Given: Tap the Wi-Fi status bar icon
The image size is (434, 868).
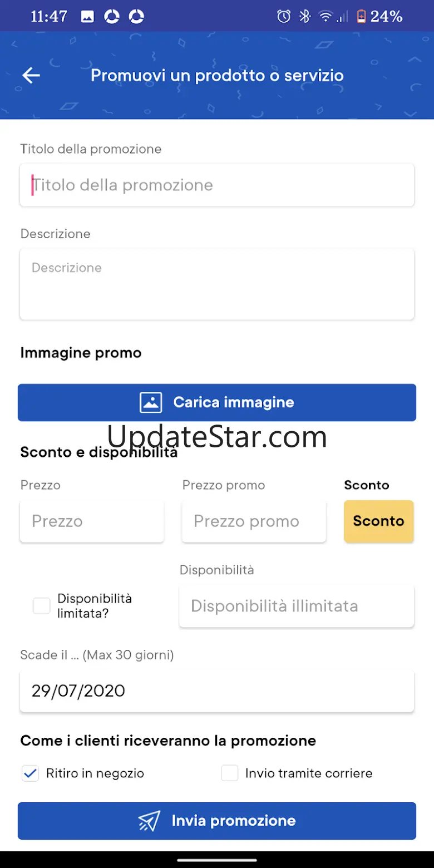Looking at the screenshot, I should coord(325,17).
